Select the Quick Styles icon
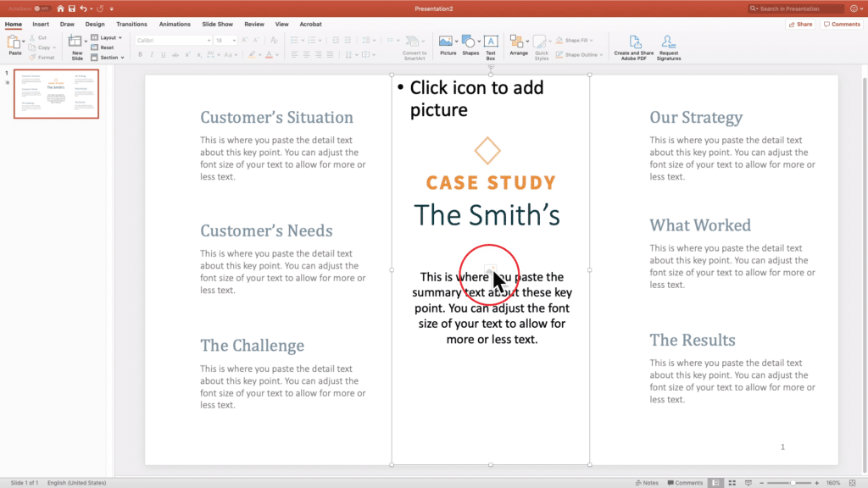This screenshot has height=488, width=868. (542, 41)
